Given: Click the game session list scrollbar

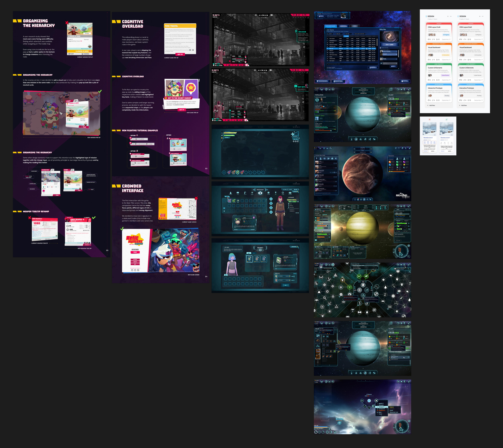Looking at the screenshot, I should pos(377,42).
